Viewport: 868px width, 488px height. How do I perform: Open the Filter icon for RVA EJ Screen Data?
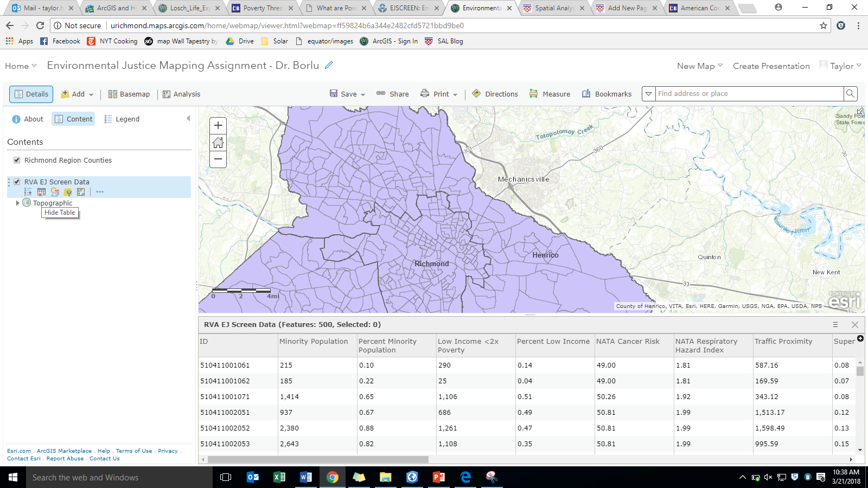click(68, 191)
